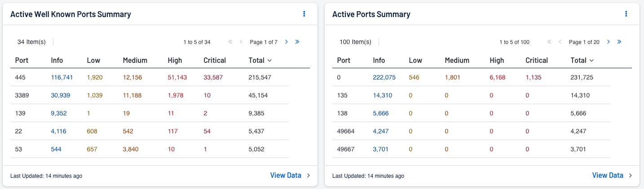Click View Data in Well Known Ports card

[x=286, y=176]
